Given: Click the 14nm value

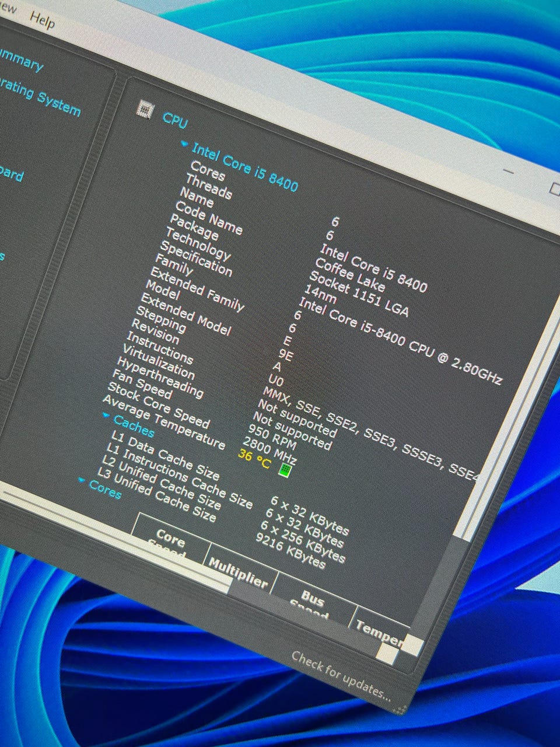Looking at the screenshot, I should coord(320,293).
